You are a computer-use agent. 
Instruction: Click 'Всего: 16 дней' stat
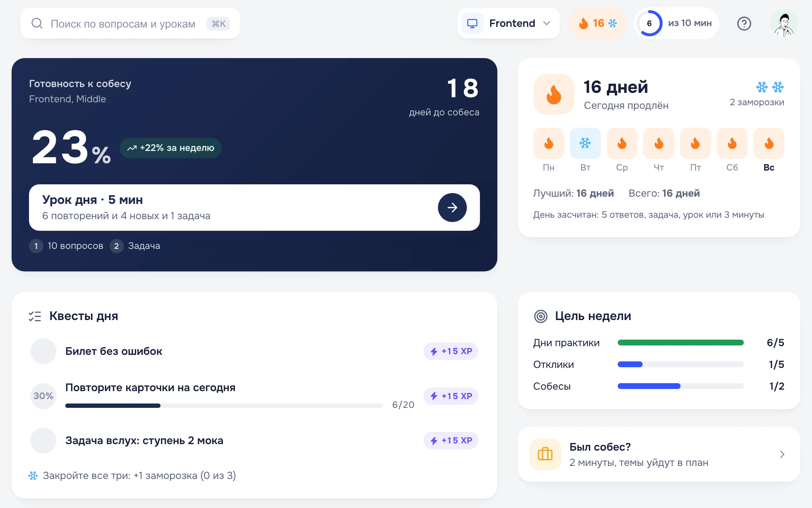664,193
